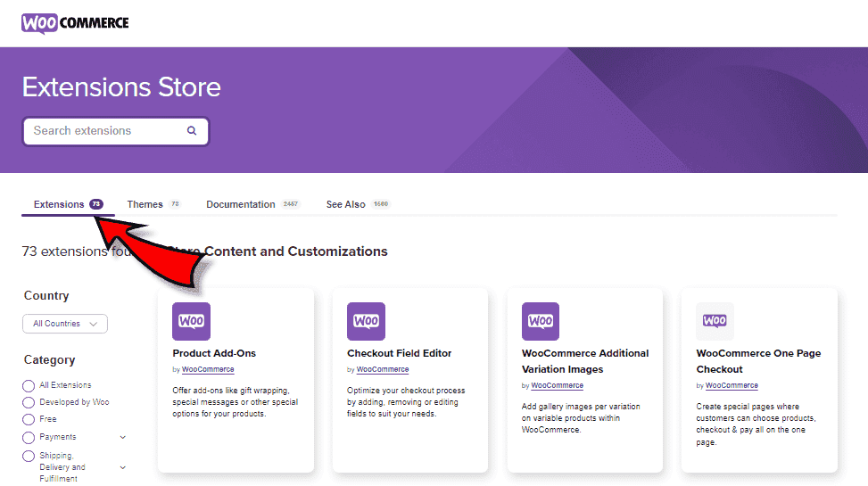Viewport: 868px width, 486px height.
Task: Switch to the Documentation tab
Action: click(x=253, y=204)
